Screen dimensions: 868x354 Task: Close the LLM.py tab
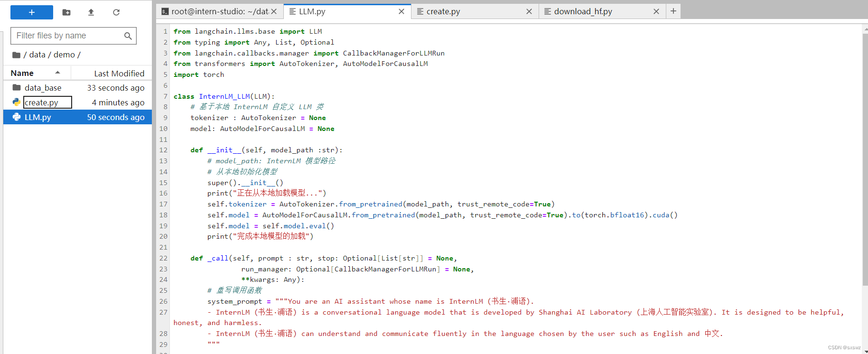coord(401,11)
